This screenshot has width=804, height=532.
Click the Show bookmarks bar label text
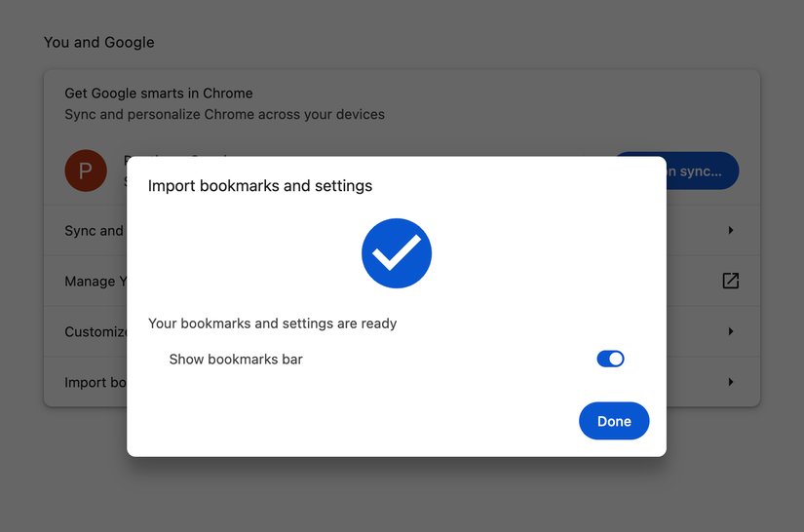pyautogui.click(x=236, y=360)
